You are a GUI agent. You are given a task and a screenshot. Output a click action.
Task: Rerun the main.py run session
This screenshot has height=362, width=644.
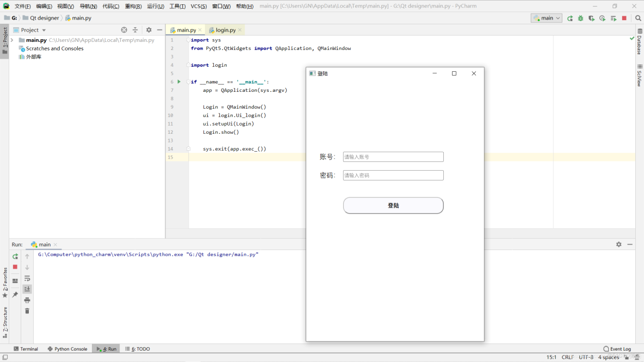tap(15, 256)
